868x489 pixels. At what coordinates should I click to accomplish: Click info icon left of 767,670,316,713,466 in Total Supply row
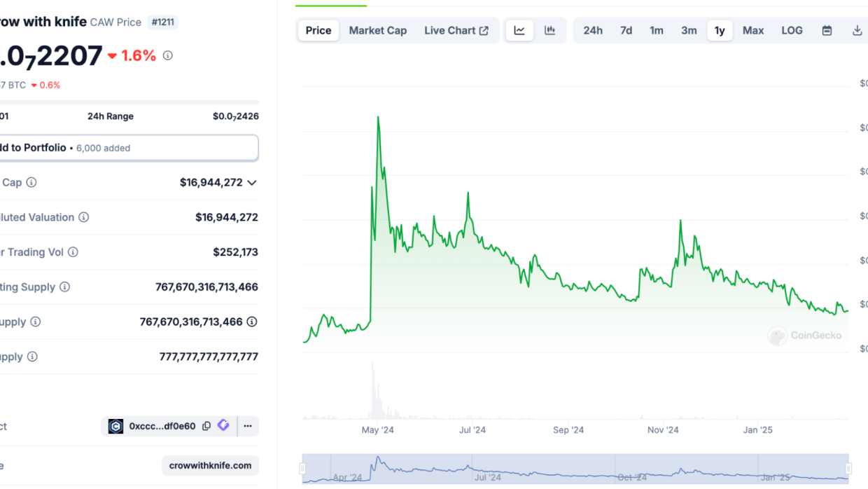pos(35,322)
